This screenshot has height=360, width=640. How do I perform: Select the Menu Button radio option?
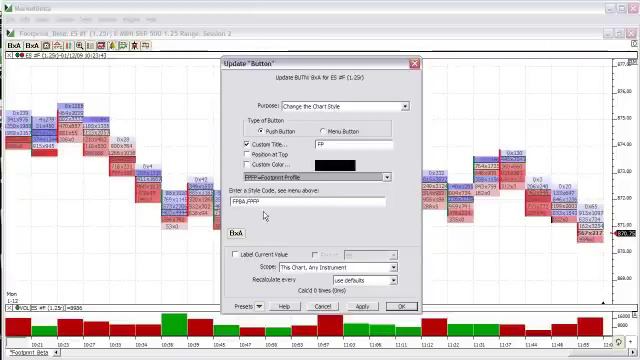[323, 131]
